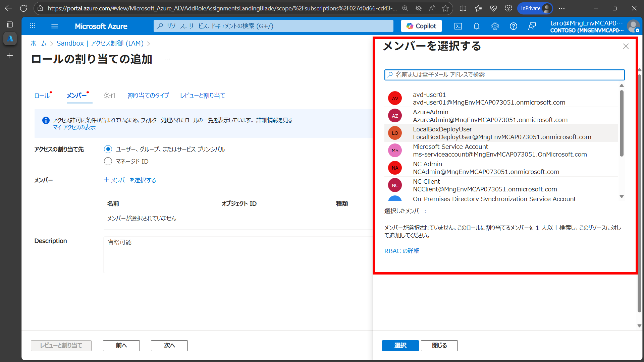The height and width of the screenshot is (362, 644).
Task: Select ユーザー、グループ、またはサービス プリンシパル radio option
Action: tap(108, 149)
